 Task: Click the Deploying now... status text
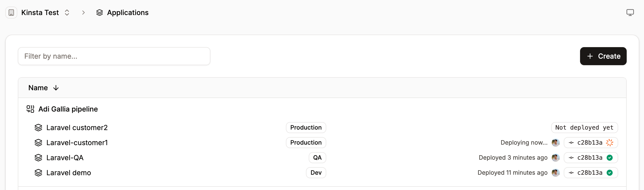coord(524,143)
